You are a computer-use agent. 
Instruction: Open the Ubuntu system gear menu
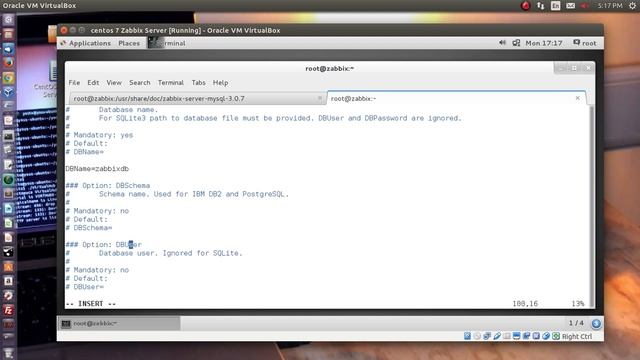632,5
